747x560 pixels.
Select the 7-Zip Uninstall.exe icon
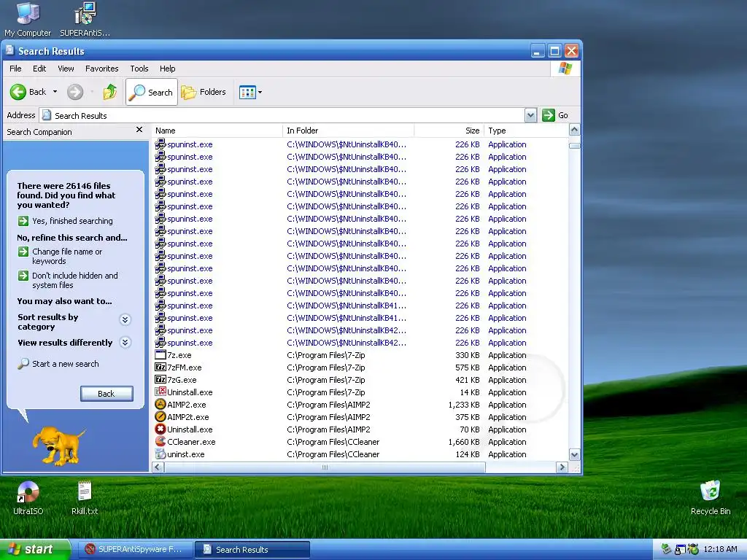point(160,392)
